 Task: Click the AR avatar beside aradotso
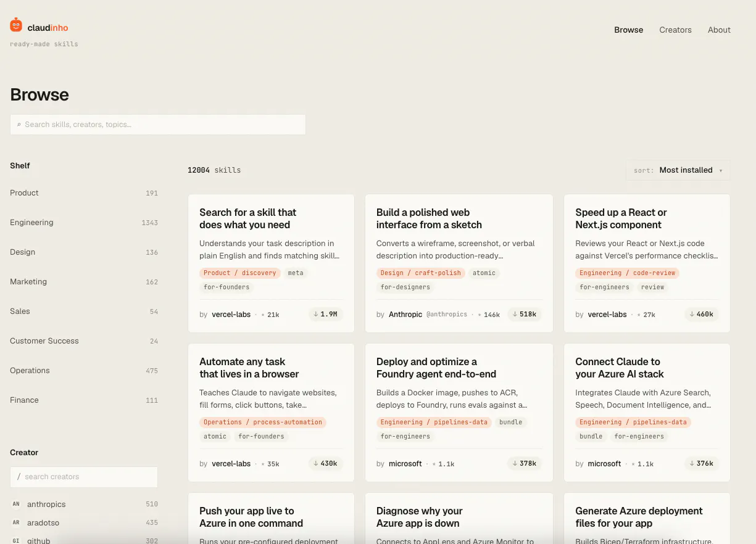(x=16, y=522)
